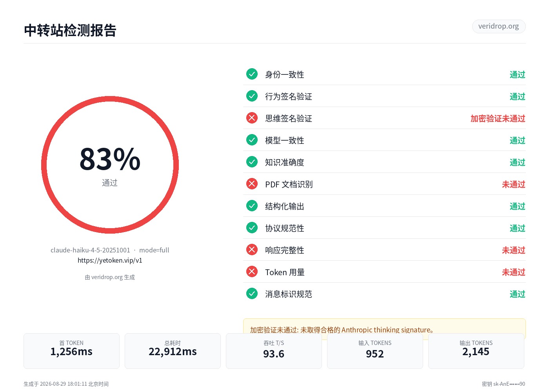Click the green check icon beside 消息标识规范

coord(252,293)
